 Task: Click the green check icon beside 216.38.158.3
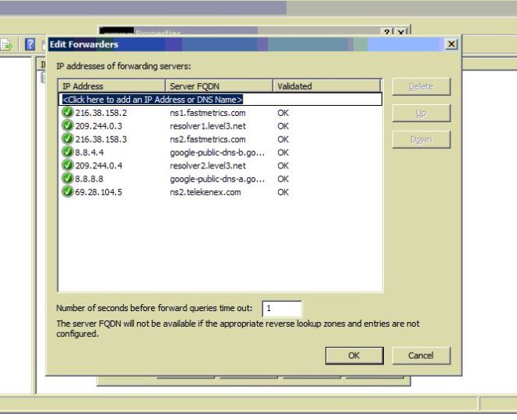pyautogui.click(x=67, y=139)
